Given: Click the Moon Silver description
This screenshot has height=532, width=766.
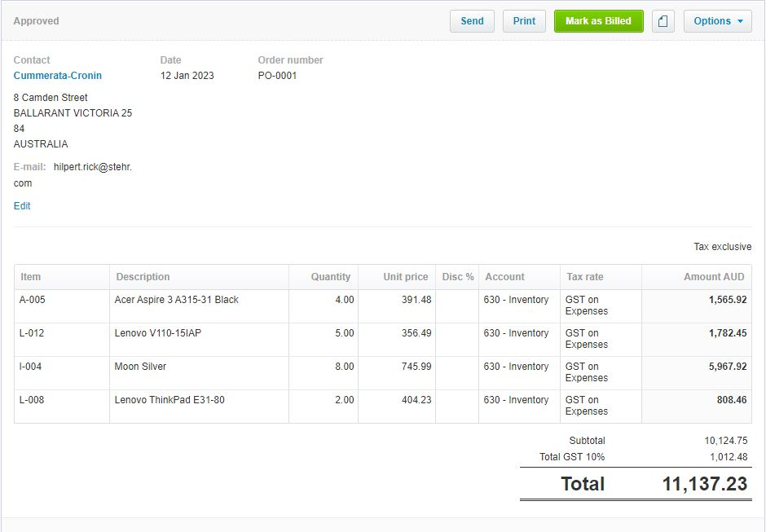Looking at the screenshot, I should [x=140, y=366].
